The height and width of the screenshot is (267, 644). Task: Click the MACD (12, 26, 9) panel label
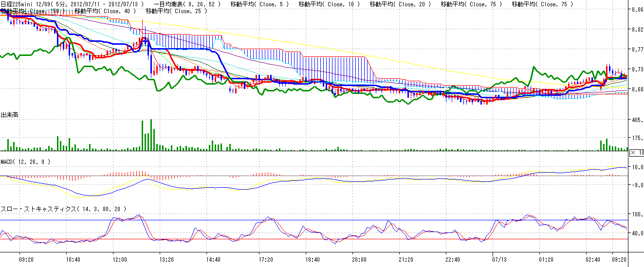(x=25, y=161)
